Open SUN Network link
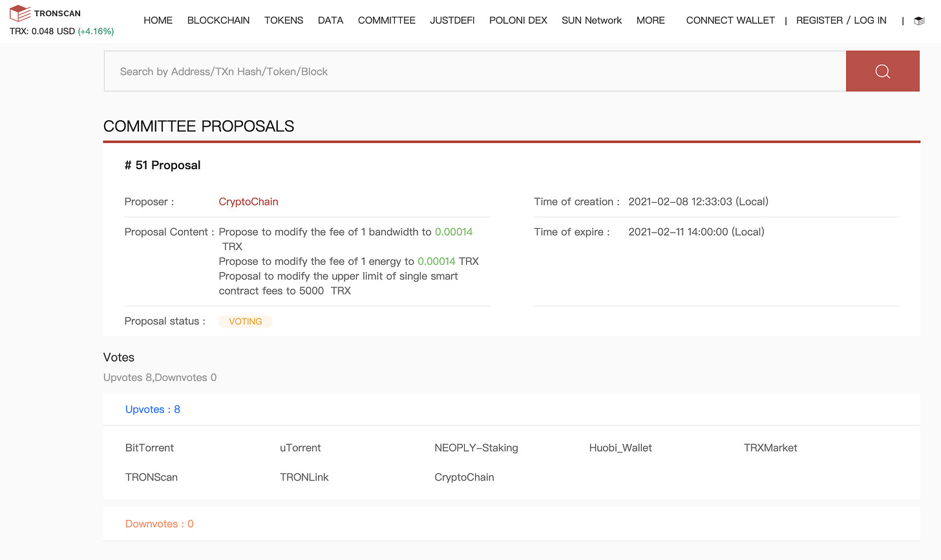941x560 pixels. (x=591, y=21)
